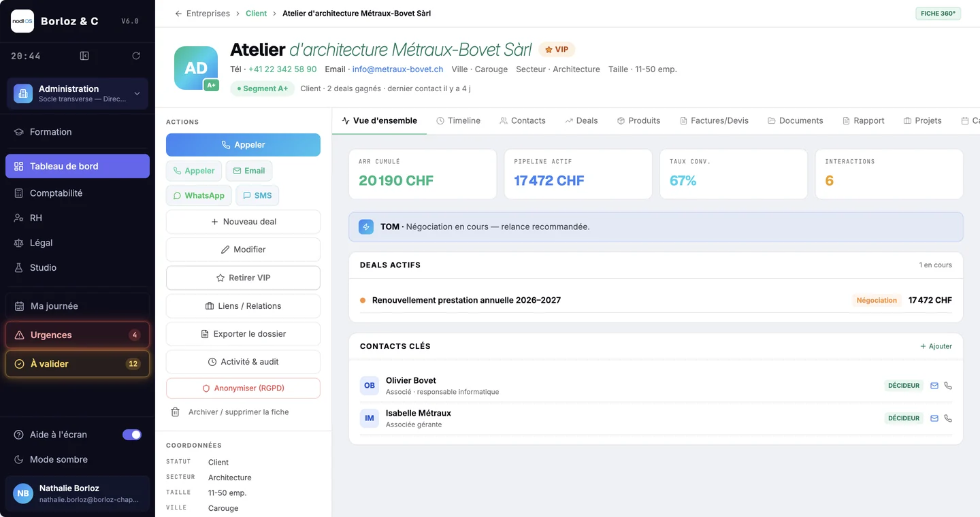This screenshot has width=980, height=517.
Task: Click the SMS button
Action: coord(257,196)
